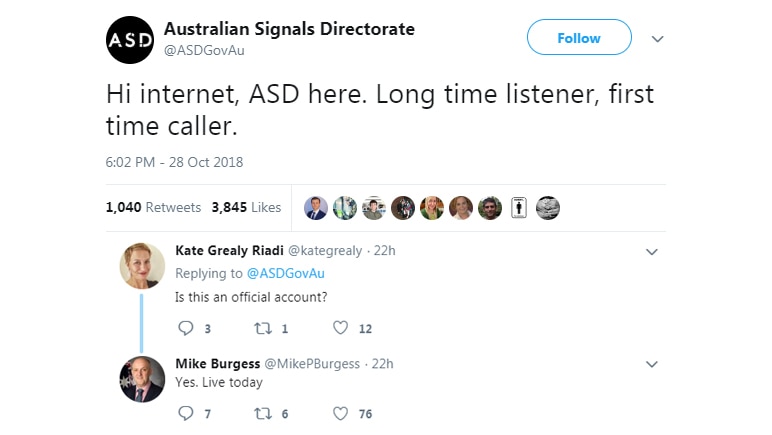Follow the Australian Signals Directorate account
The image size is (772, 435).
tap(579, 37)
